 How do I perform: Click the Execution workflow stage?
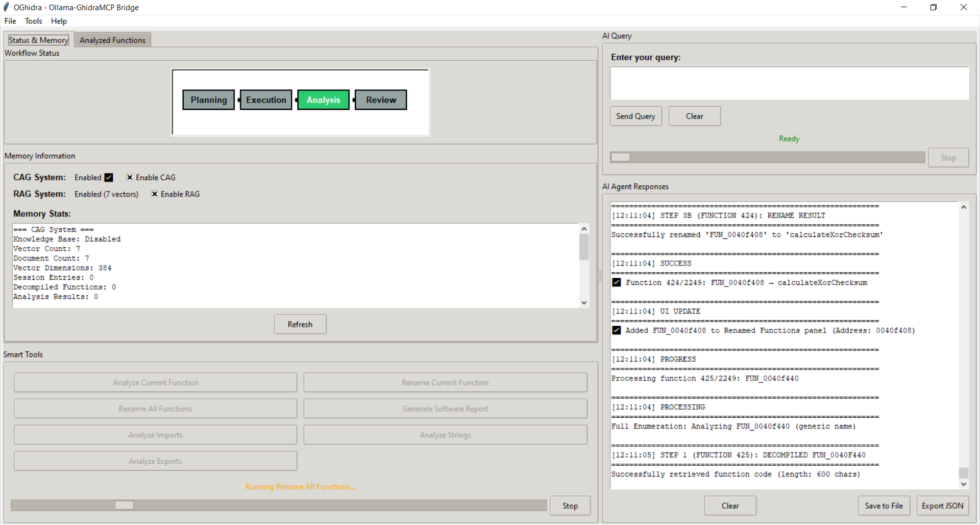266,100
